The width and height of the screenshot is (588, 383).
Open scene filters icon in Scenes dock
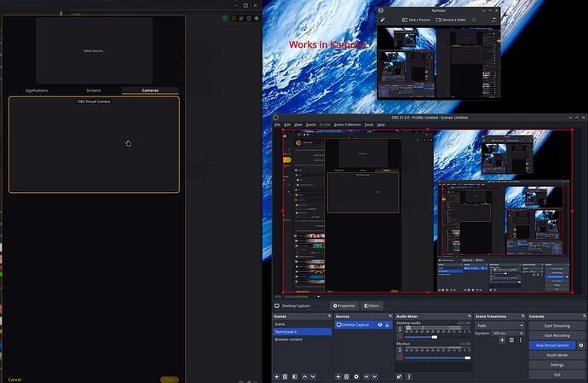click(x=295, y=377)
